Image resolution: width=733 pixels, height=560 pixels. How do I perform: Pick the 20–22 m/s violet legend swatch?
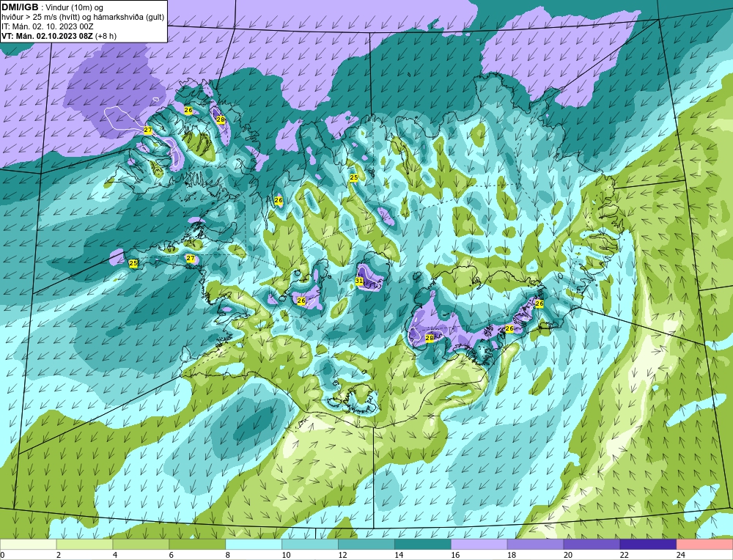click(x=592, y=545)
